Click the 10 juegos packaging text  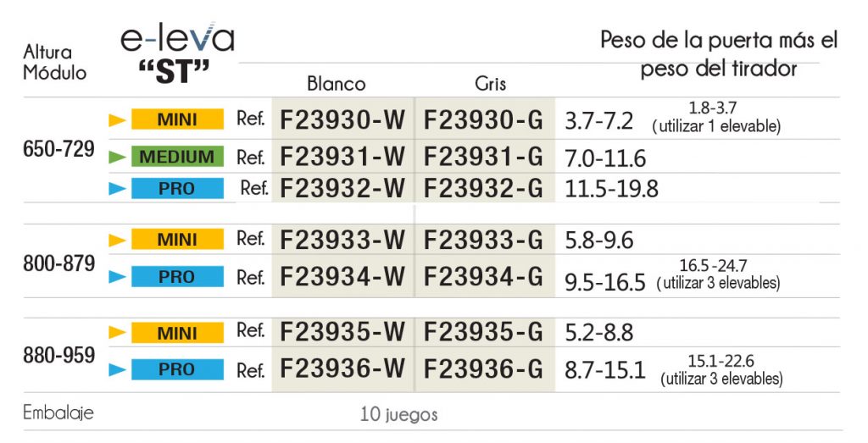(x=398, y=415)
